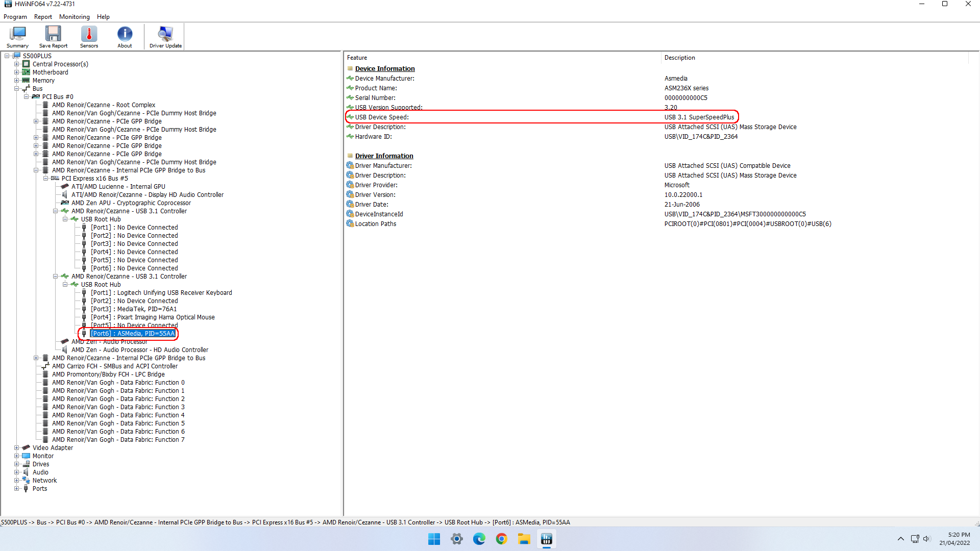Viewport: 980px width, 551px height.
Task: Click the HWiNFO taskbar icon
Action: tap(546, 539)
